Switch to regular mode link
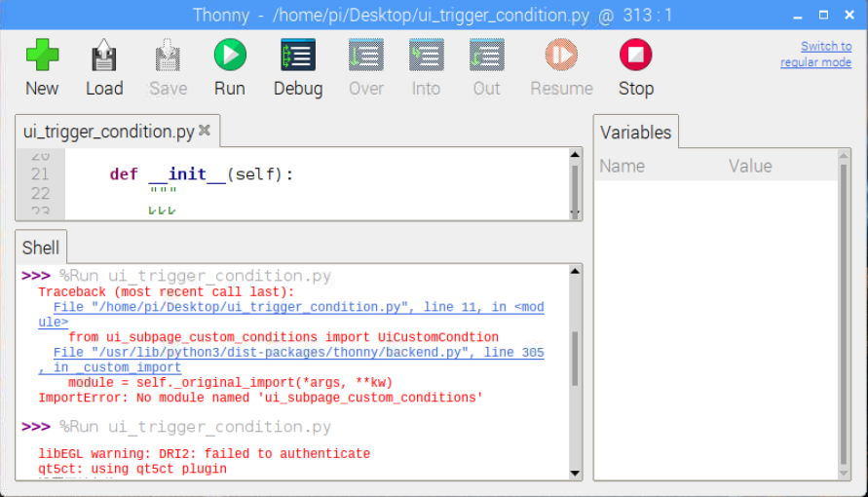Screen dimensions: 868x497 [816, 54]
